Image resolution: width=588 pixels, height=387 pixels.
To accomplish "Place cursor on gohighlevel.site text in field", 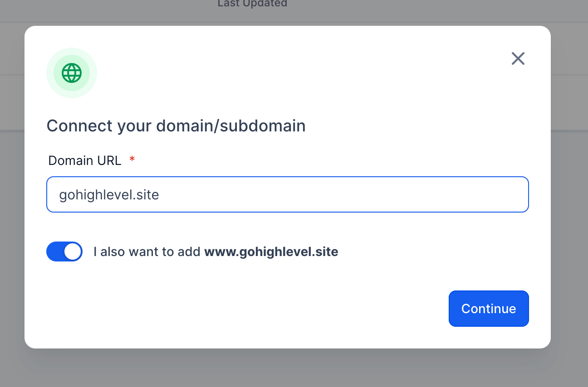I will click(x=109, y=195).
